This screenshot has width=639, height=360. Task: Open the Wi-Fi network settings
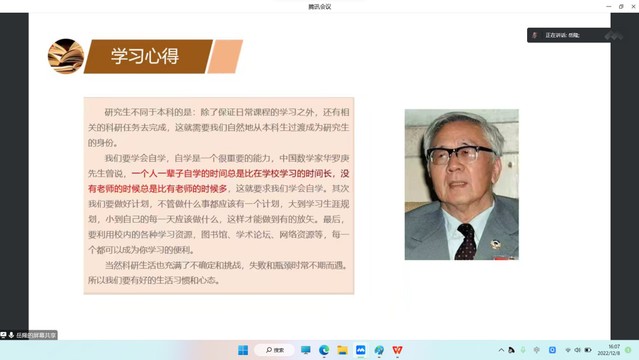point(568,350)
